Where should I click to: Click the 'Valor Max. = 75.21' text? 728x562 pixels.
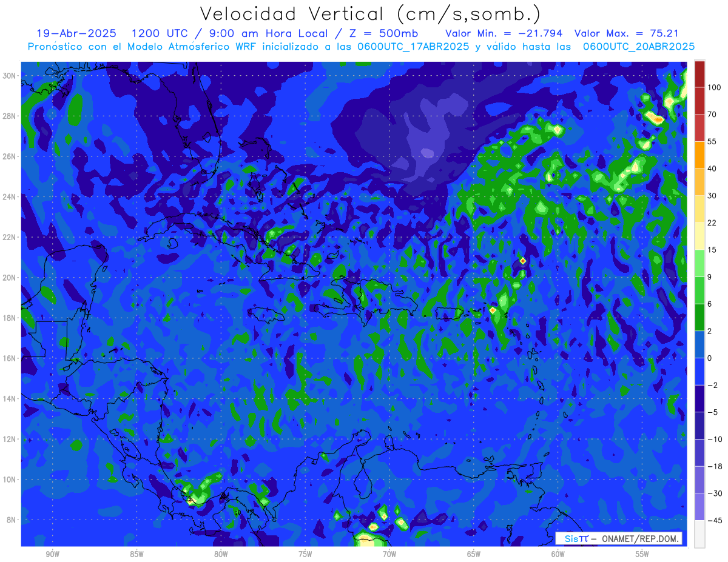(626, 33)
